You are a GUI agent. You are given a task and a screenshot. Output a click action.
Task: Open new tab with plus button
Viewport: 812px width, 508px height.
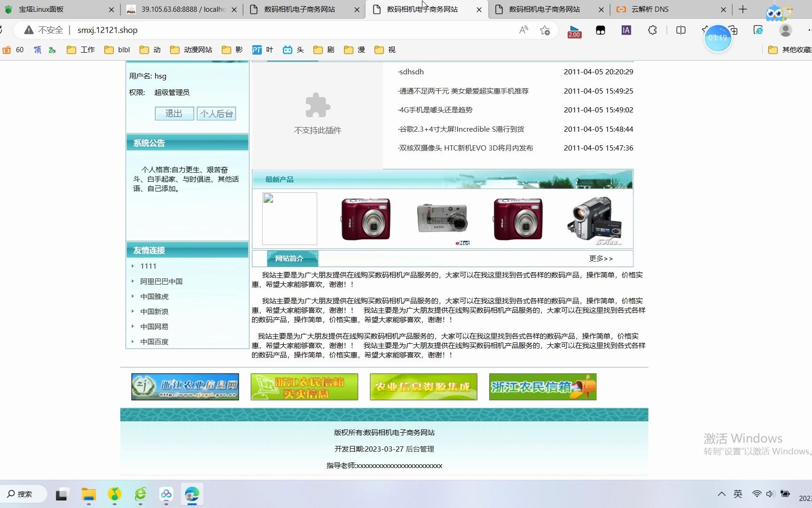[x=743, y=9]
